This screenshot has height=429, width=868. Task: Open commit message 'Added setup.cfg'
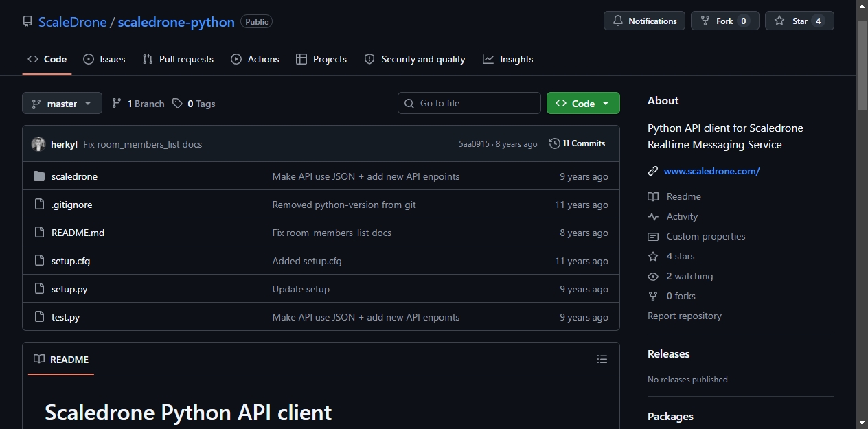click(307, 261)
